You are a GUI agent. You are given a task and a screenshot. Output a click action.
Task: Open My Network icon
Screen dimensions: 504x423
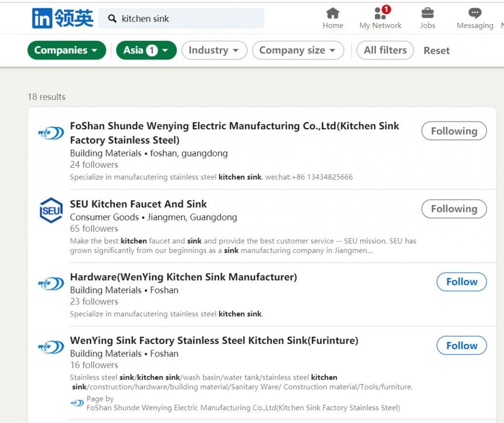380,13
